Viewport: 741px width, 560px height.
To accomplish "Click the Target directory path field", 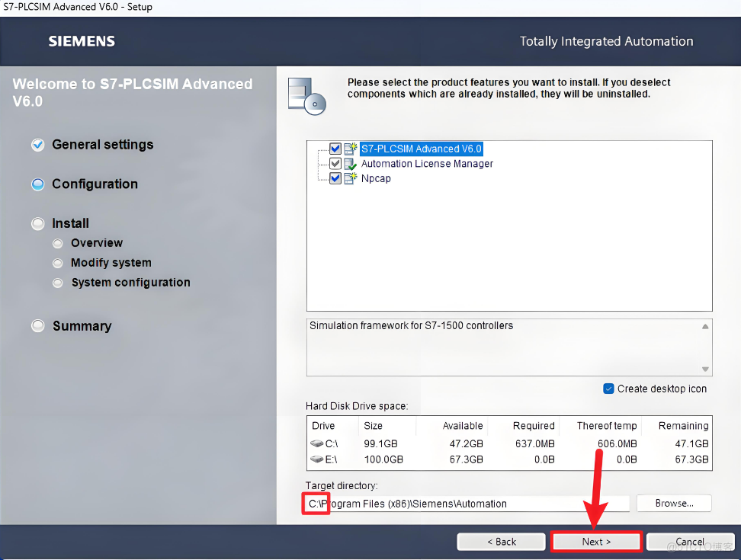I will pyautogui.click(x=468, y=504).
